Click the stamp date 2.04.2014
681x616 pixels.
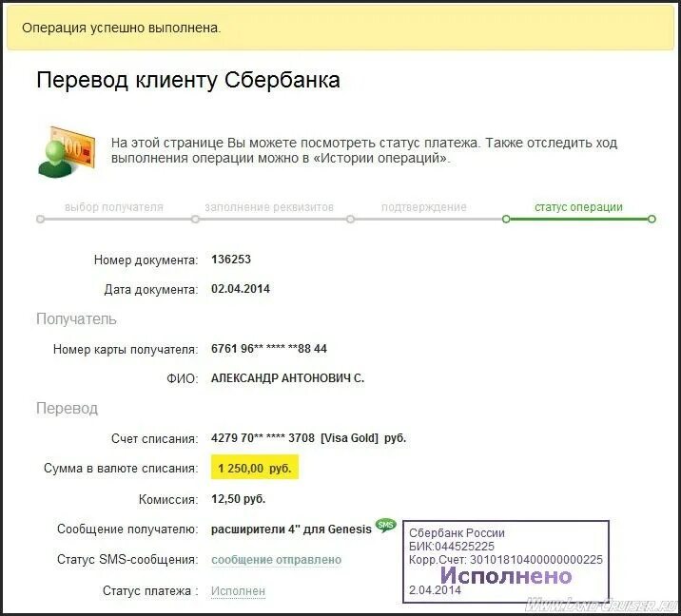435,590
